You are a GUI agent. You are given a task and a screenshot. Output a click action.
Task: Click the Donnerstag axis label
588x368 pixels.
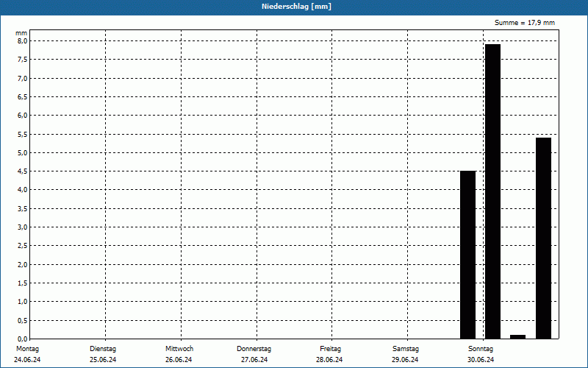point(254,348)
